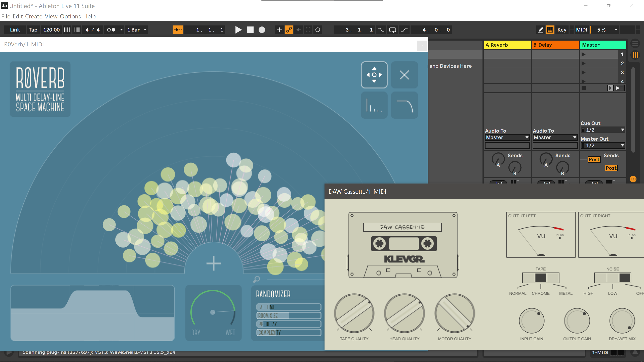Launch Master scene 1 play triangle
The width and height of the screenshot is (644, 362).
[583, 54]
